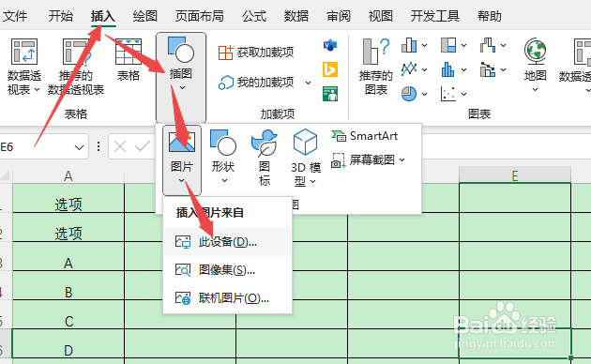Expand the 屏幕截图 dropdown chevron
Image resolution: width=591 pixels, height=364 pixels.
coord(402,160)
